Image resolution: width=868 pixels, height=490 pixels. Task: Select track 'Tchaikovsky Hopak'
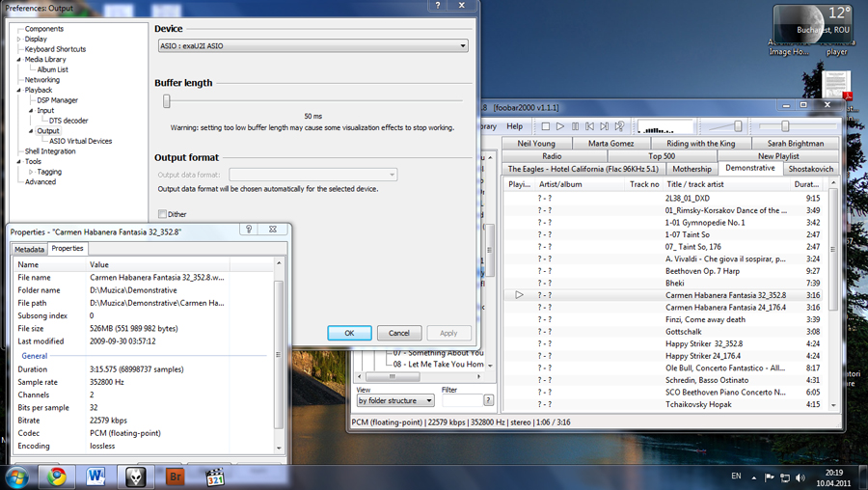click(x=698, y=405)
